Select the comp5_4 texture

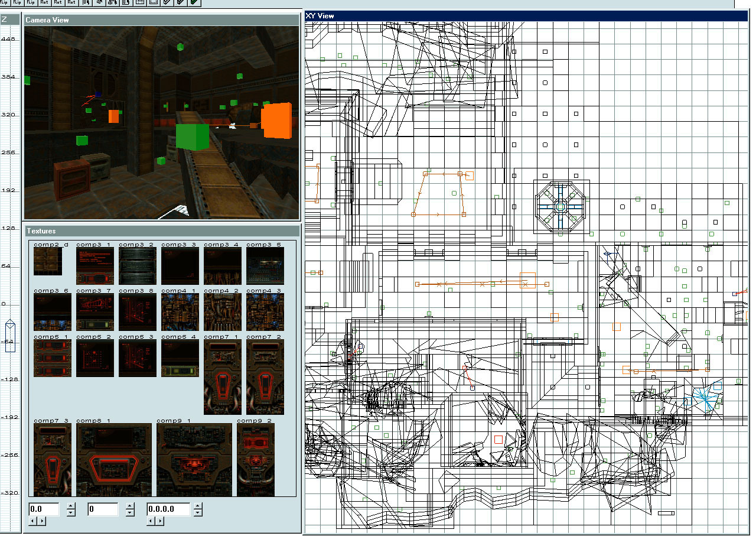180,358
